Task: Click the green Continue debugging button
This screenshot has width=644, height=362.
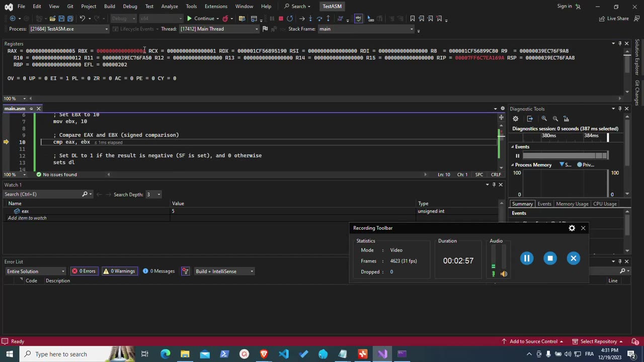Action: coord(201,19)
